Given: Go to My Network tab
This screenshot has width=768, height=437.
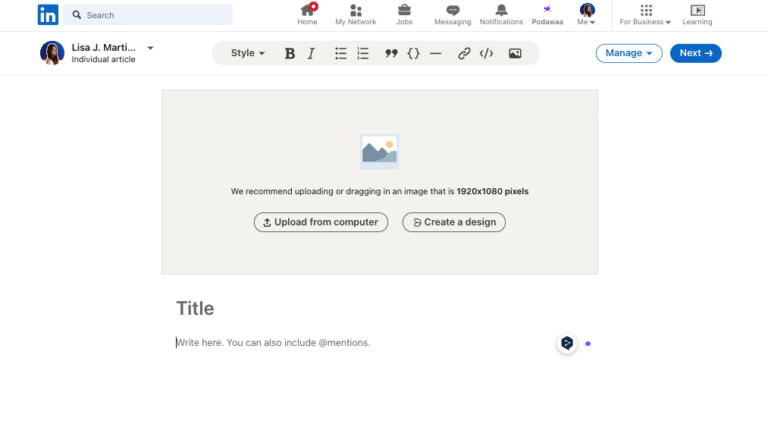Looking at the screenshot, I should [355, 14].
